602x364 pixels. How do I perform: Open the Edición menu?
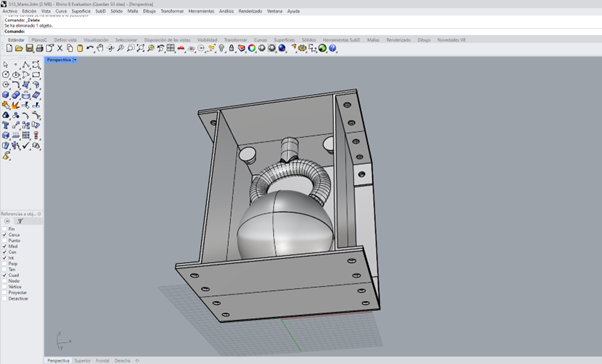pos(29,11)
